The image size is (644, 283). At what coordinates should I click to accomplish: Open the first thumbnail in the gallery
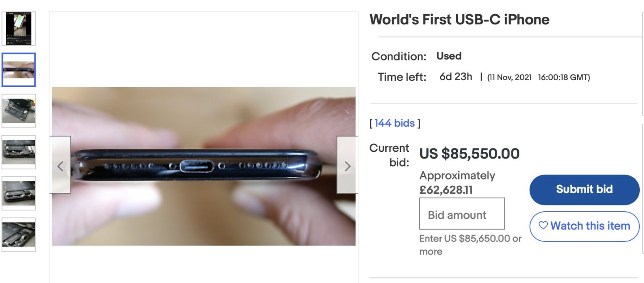(x=19, y=29)
